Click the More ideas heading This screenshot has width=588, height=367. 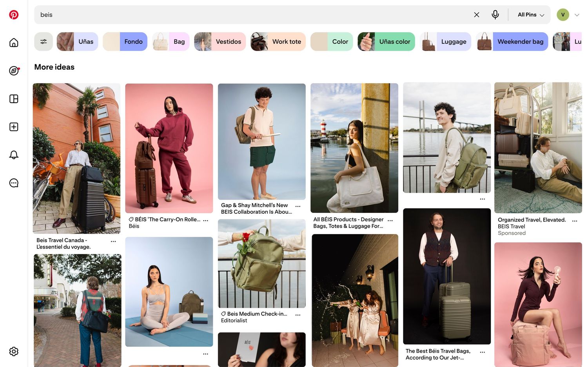click(54, 67)
